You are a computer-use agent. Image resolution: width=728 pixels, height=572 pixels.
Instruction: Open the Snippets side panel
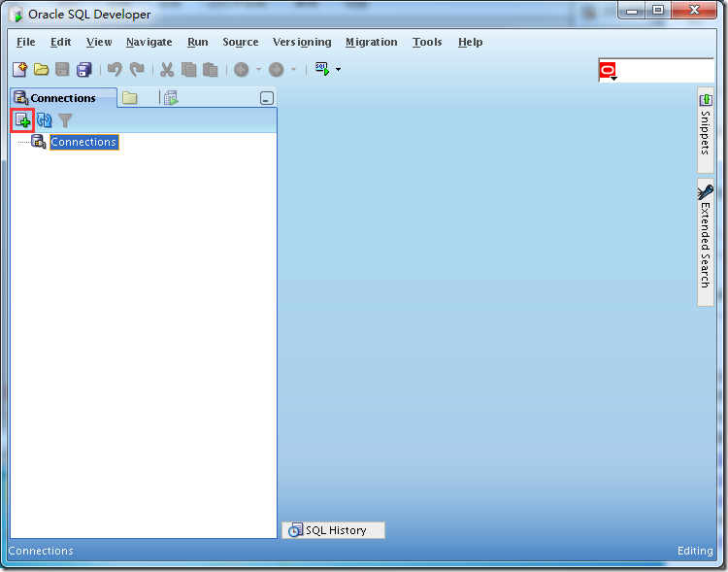(x=706, y=129)
